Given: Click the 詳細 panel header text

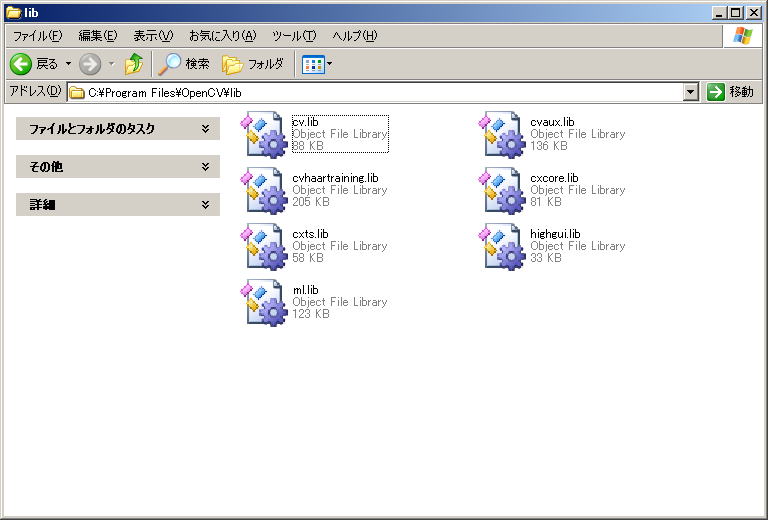Looking at the screenshot, I should point(42,205).
